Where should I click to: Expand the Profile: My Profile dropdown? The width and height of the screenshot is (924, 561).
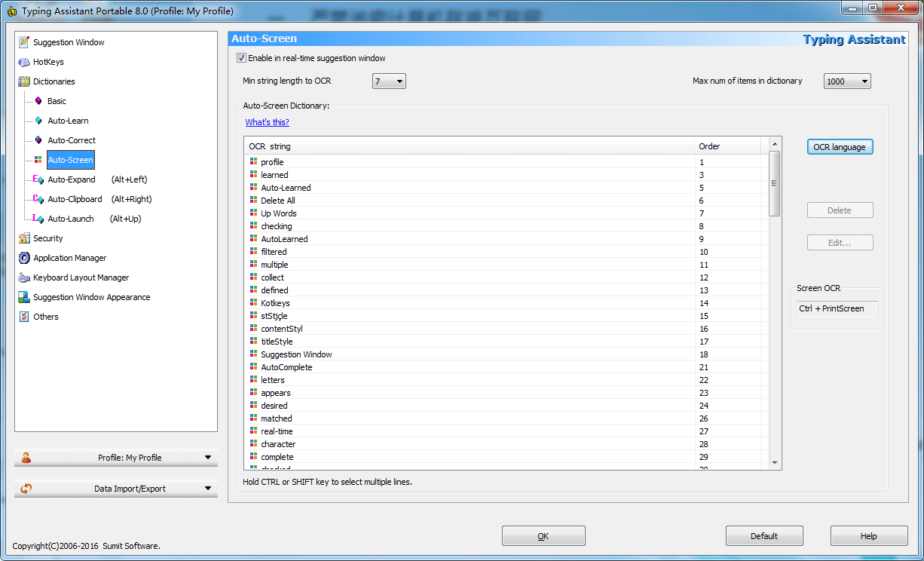tap(116, 458)
